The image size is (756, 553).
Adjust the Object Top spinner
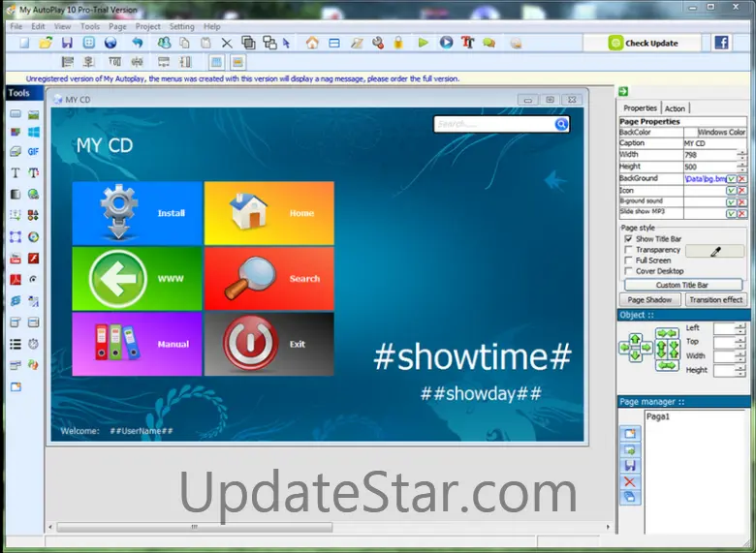point(740,343)
